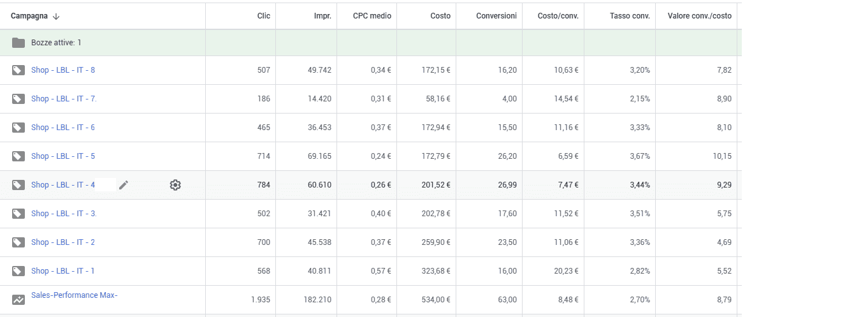Sort by the Costo/conv. column header

pyautogui.click(x=560, y=16)
